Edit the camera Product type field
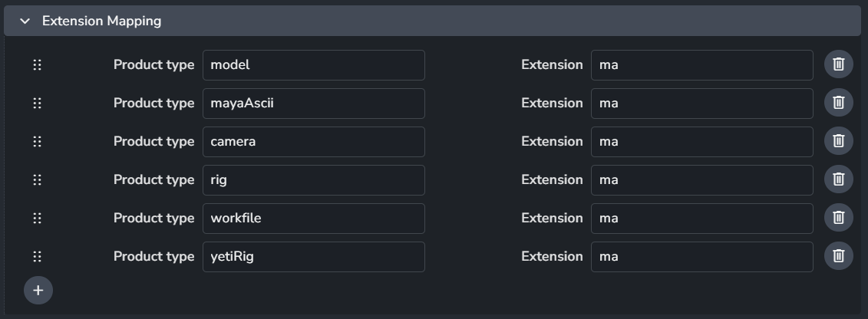The image size is (868, 319). click(313, 142)
